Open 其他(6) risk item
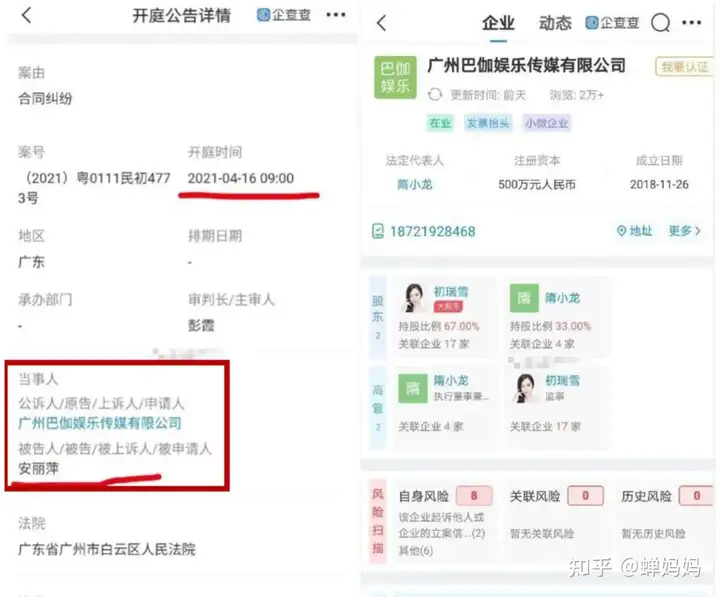The height and width of the screenshot is (597, 720). 416,550
